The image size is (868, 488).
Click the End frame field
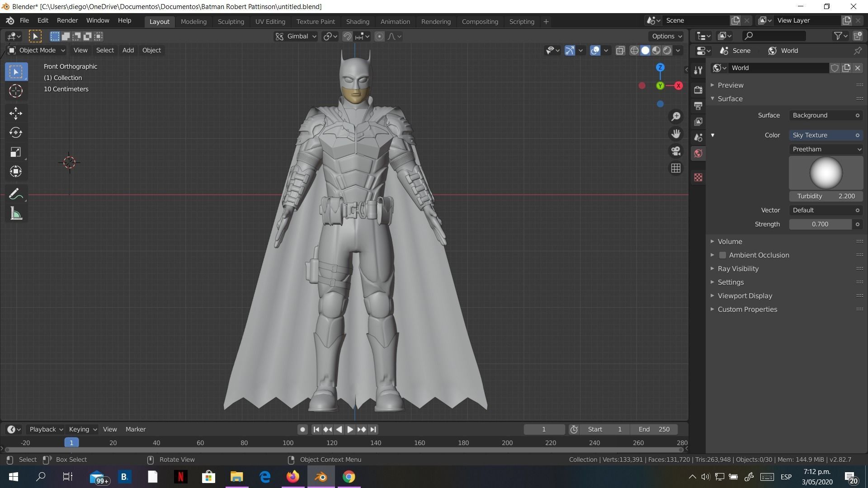[x=654, y=429]
